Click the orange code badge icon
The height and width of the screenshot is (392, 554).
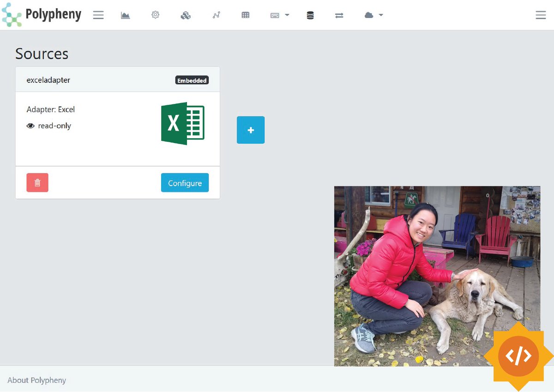(x=518, y=356)
